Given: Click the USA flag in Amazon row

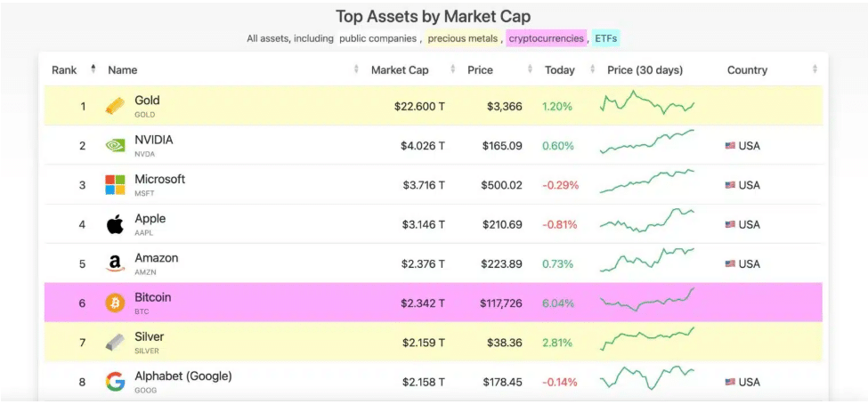Looking at the screenshot, I should click(730, 264).
